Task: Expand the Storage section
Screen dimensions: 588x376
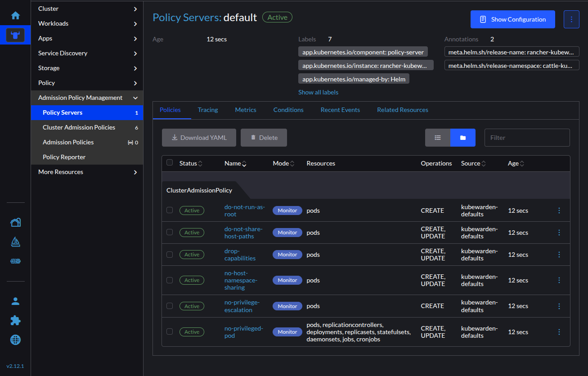Action: 86,67
